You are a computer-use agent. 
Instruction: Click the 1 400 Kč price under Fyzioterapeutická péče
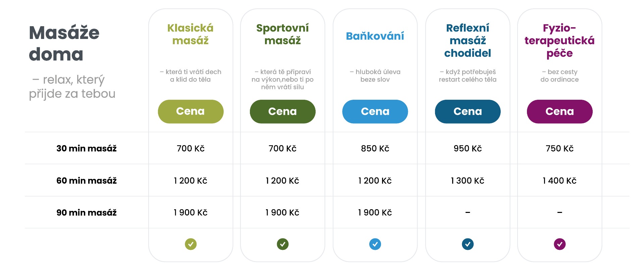click(x=559, y=181)
